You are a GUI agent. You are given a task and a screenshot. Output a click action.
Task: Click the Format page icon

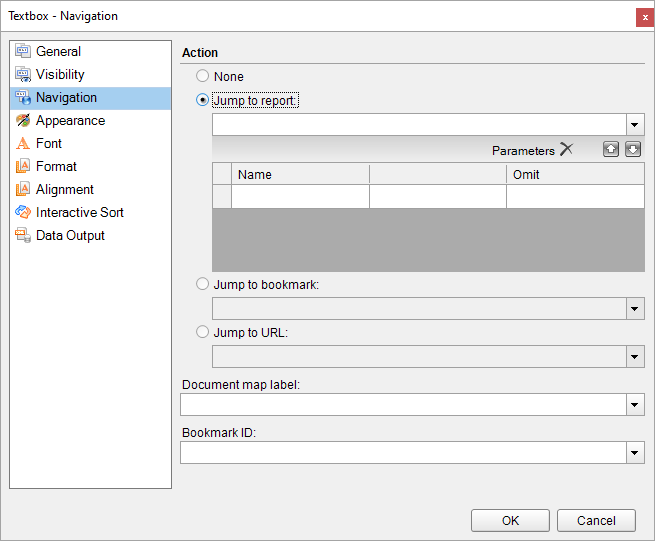(23, 166)
